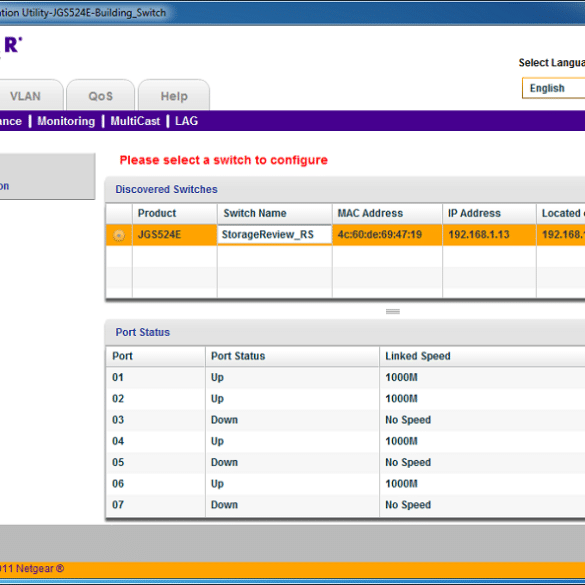Go to MultiCast submenu

pyautogui.click(x=135, y=121)
